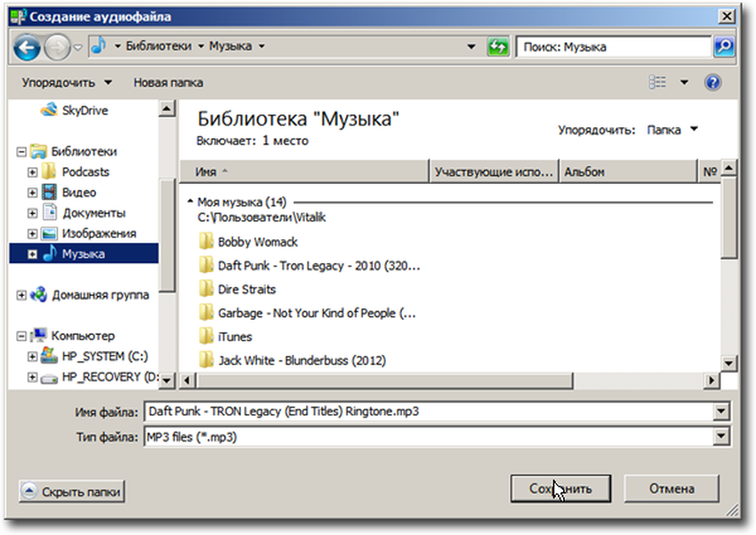This screenshot has width=756, height=535.
Task: Open the iTunes folder
Action: click(235, 337)
